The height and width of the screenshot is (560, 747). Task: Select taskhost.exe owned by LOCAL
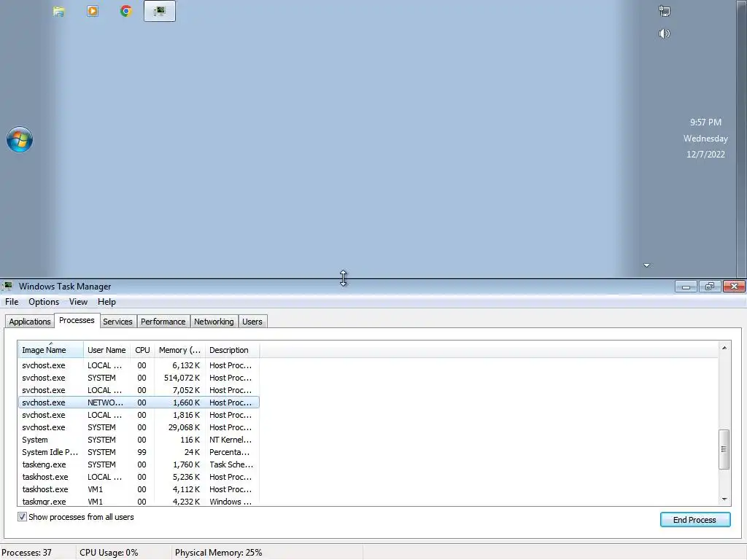click(139, 477)
